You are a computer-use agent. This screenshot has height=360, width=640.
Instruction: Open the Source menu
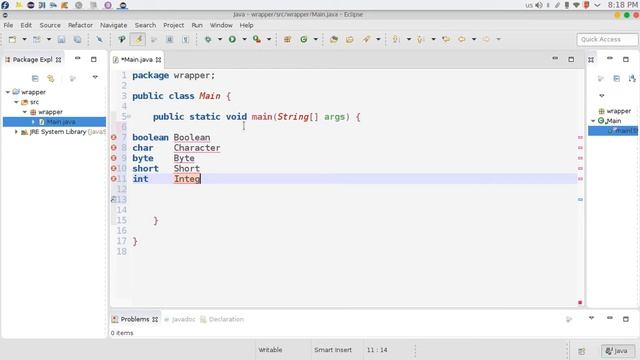click(50, 25)
